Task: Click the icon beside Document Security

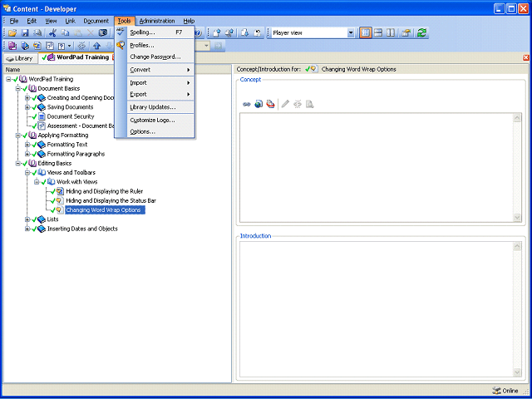Action: [42, 116]
